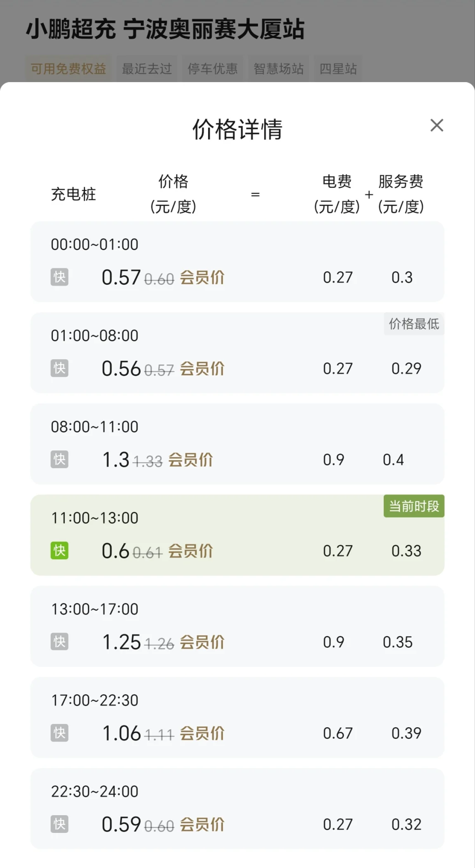The image size is (475, 868).
Task: Select the 最近去过 tag
Action: [147, 69]
